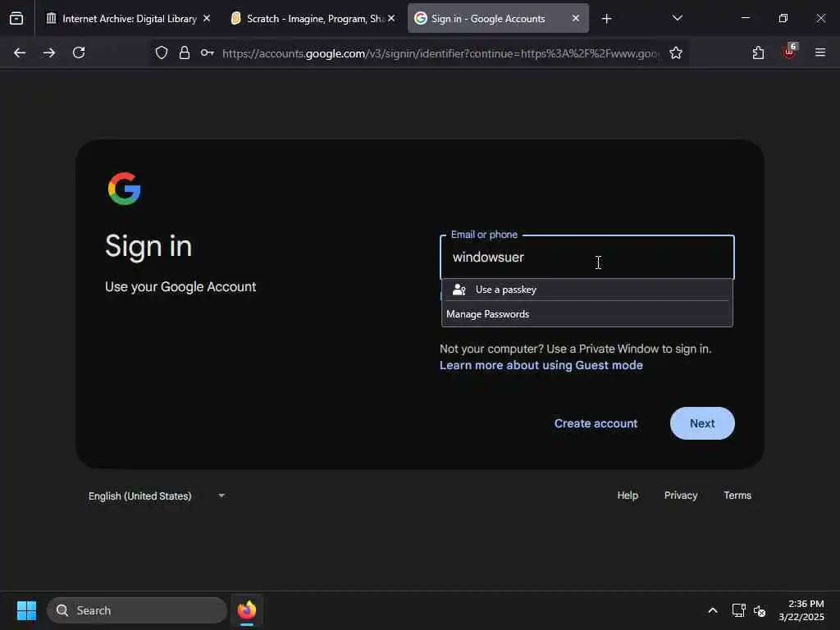The height and width of the screenshot is (630, 840).
Task: Reload the current page
Action: coord(79,52)
